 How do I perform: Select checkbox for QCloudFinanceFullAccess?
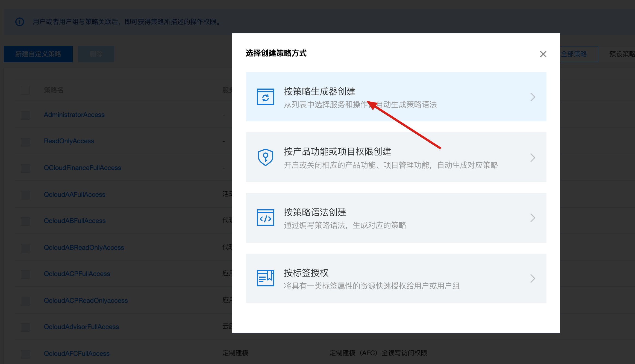(x=25, y=168)
